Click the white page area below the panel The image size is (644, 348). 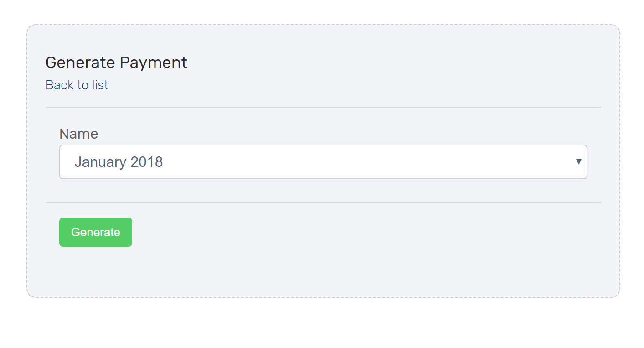coord(322,324)
